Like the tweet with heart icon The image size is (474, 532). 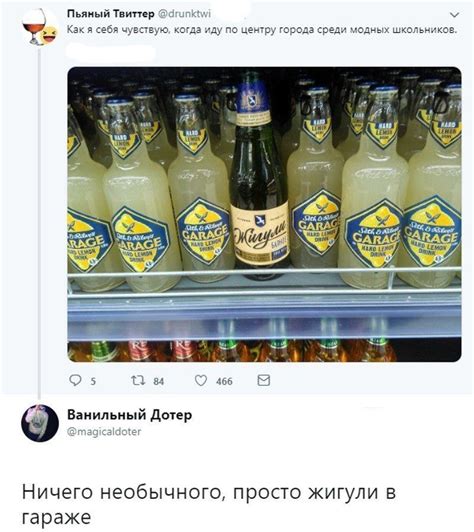(x=201, y=380)
